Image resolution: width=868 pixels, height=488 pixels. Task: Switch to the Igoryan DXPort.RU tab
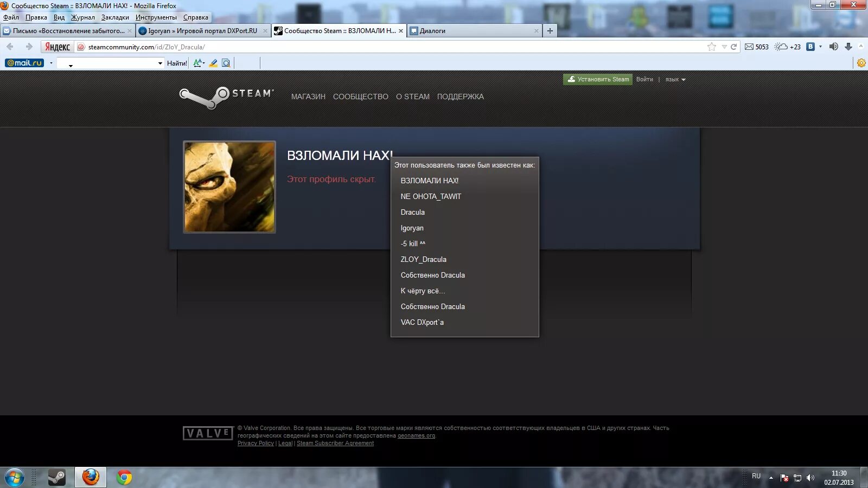(202, 31)
